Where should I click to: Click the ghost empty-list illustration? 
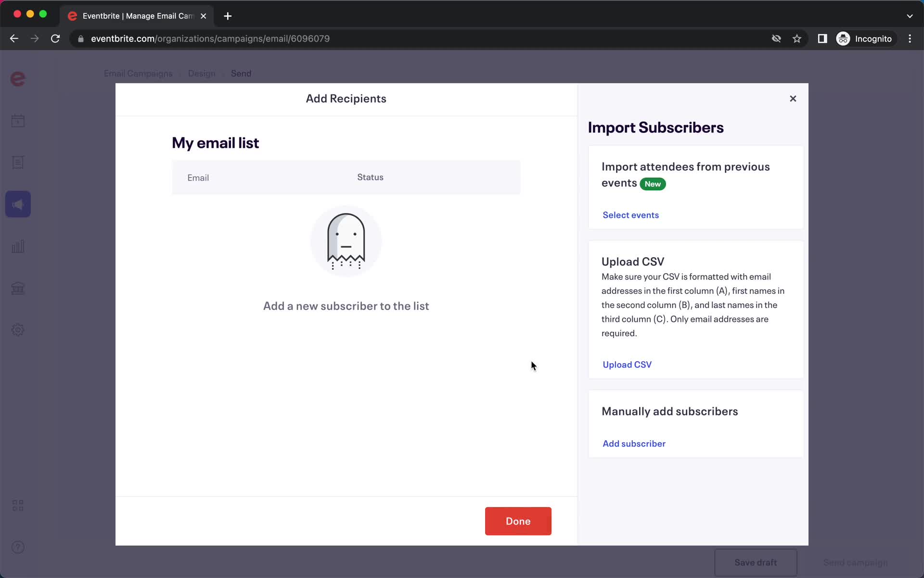coord(346,241)
